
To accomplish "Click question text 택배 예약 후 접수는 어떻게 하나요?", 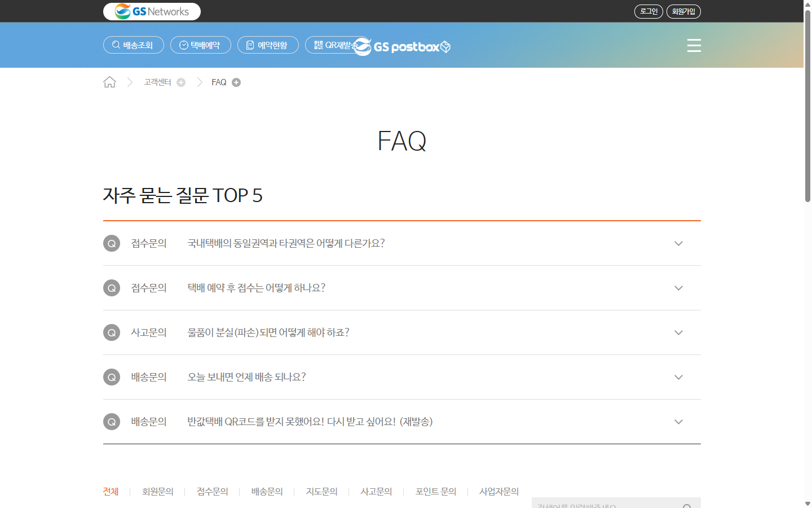I will (256, 288).
